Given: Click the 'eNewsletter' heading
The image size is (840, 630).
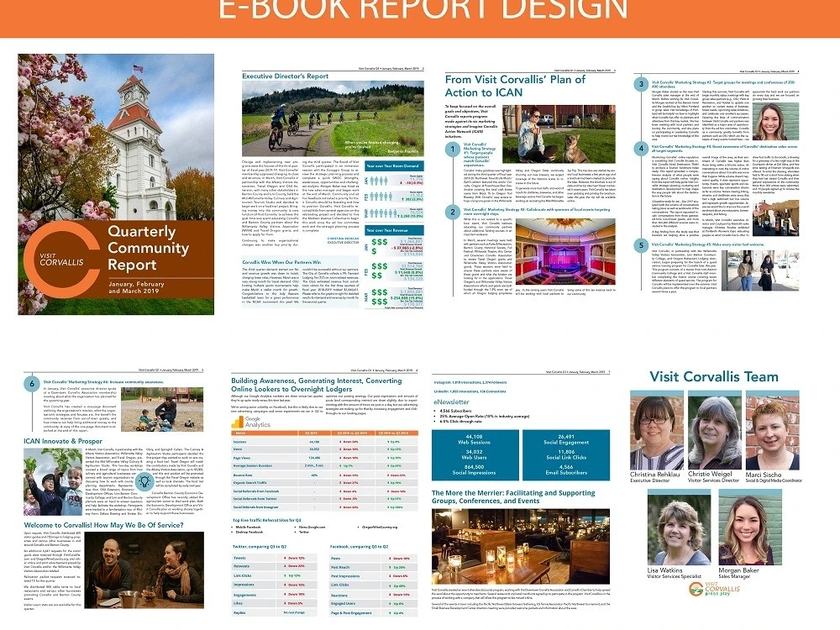Looking at the screenshot, I should [452, 402].
